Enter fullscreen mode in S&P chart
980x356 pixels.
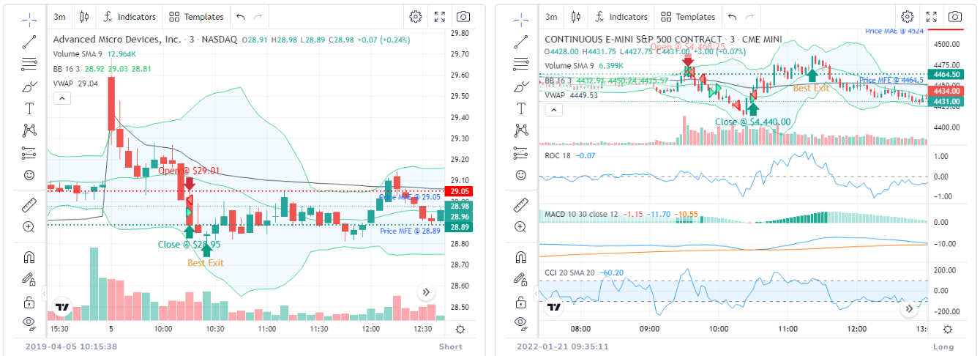(x=932, y=17)
